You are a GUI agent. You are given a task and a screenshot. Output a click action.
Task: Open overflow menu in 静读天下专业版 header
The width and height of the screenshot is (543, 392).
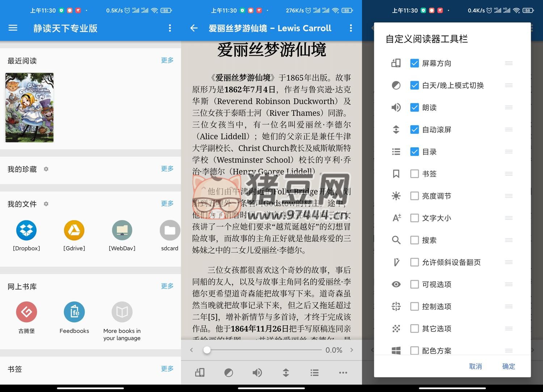170,28
